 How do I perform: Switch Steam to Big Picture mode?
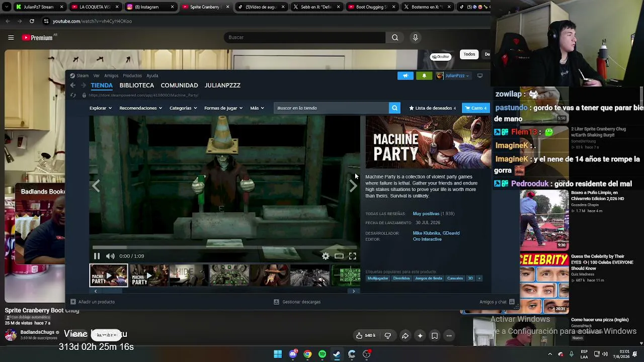[x=480, y=76]
